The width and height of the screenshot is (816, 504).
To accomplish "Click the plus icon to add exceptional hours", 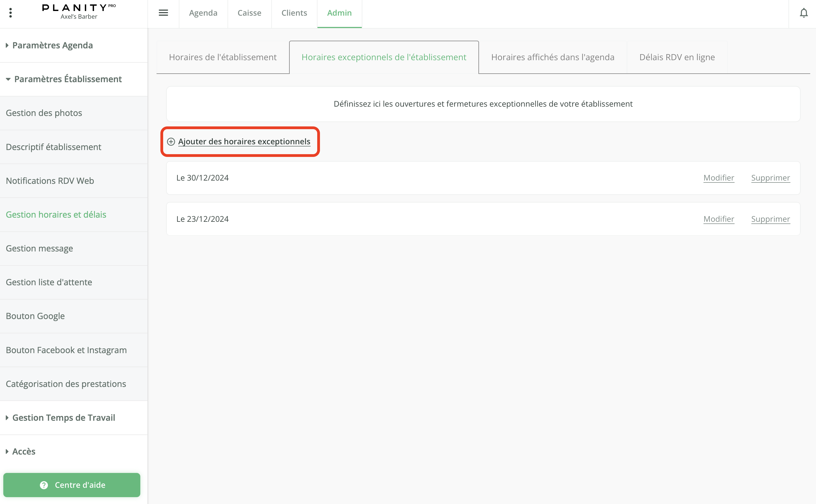I will (x=171, y=142).
